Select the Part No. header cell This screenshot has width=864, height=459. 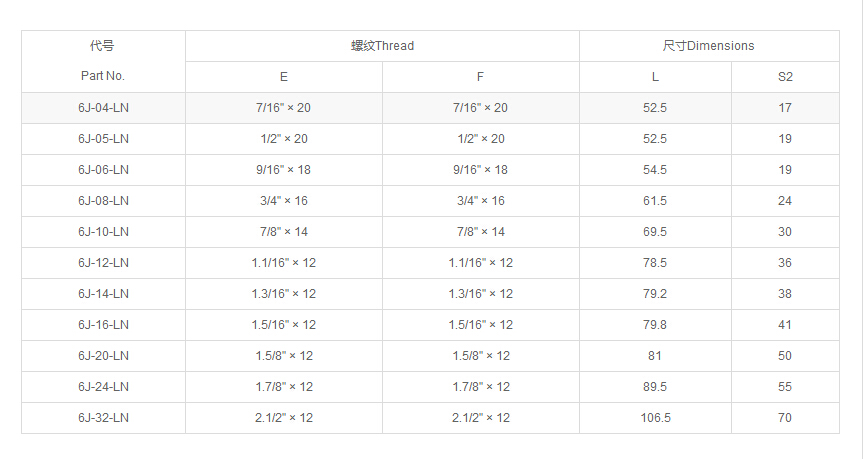(x=103, y=76)
